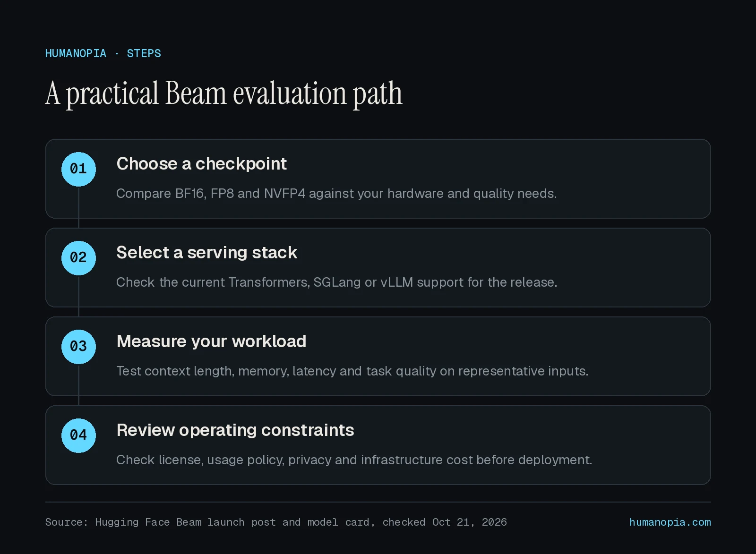Viewport: 756px width, 554px height.
Task: Click the 04 step number badge
Action: tap(78, 435)
